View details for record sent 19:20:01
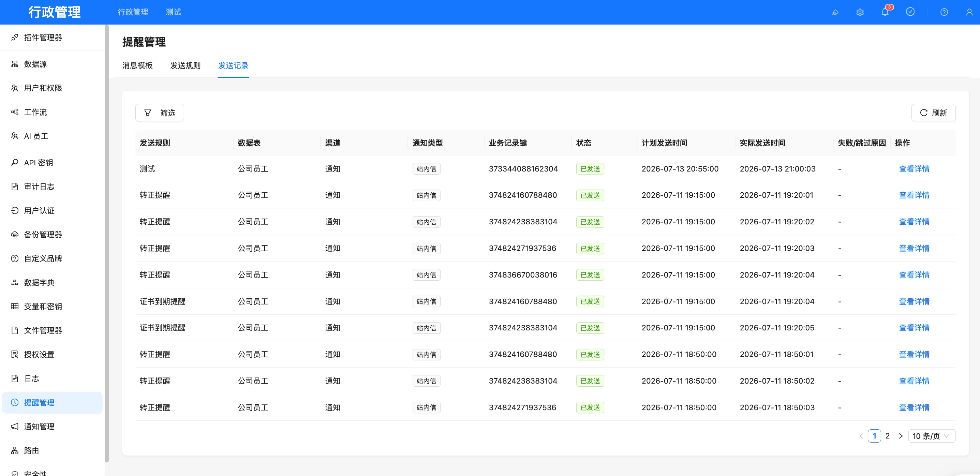 [x=914, y=195]
